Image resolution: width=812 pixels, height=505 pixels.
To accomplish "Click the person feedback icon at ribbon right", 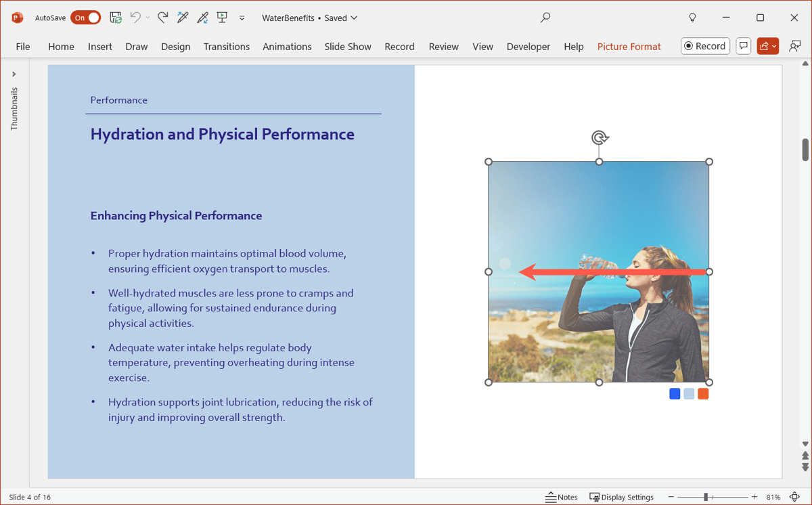I will pos(795,46).
